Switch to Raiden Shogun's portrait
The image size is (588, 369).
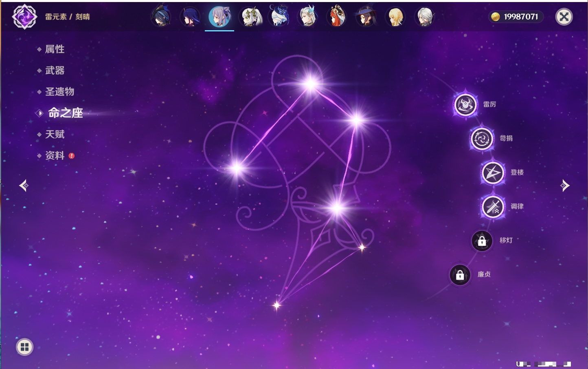190,17
